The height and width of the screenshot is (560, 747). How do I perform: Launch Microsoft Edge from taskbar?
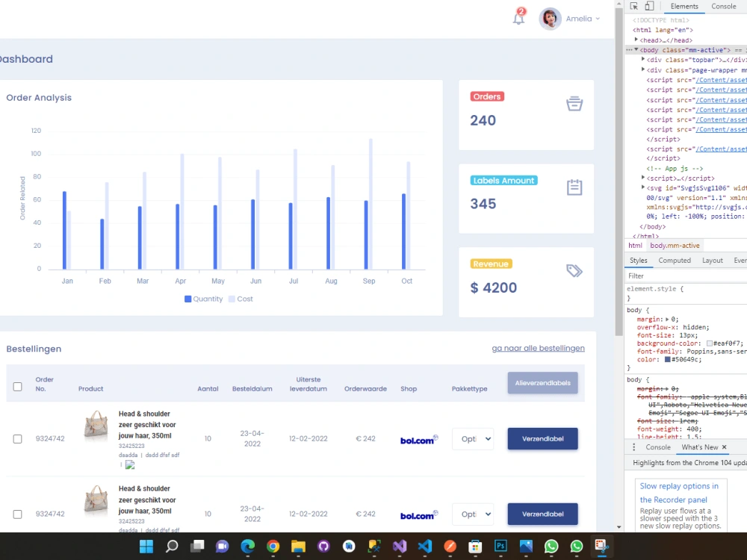[248, 547]
